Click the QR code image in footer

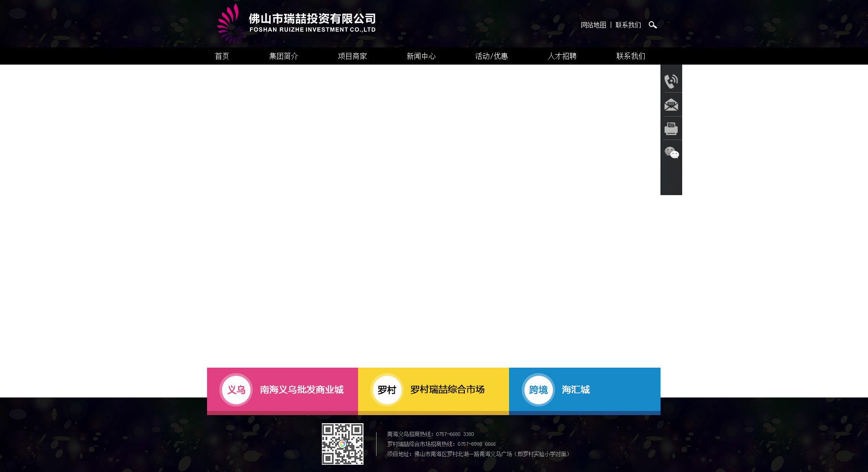(342, 444)
